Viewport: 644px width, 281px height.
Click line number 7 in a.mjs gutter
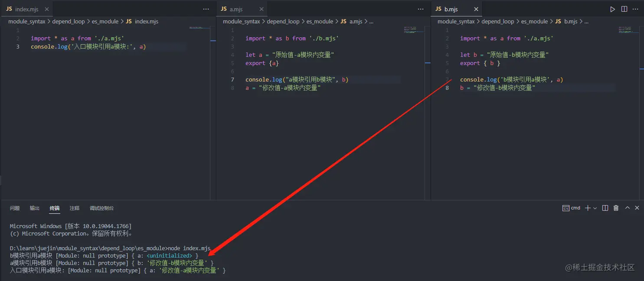pos(233,79)
